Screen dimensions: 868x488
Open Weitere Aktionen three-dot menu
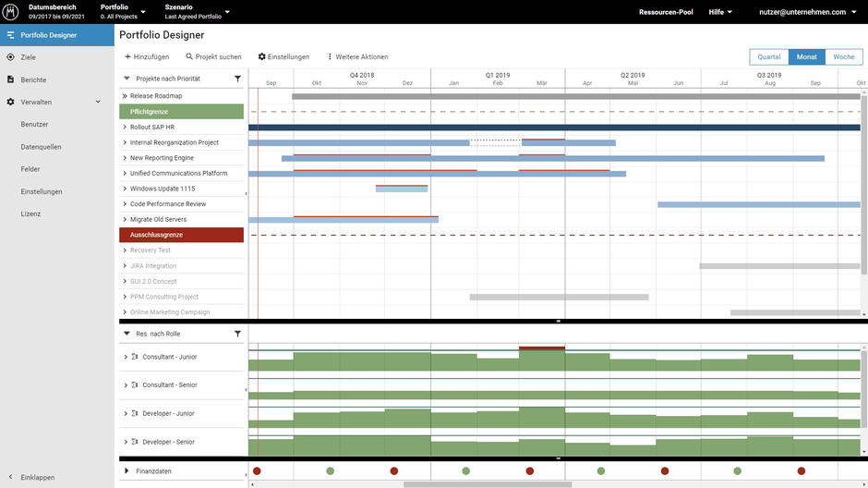point(330,56)
